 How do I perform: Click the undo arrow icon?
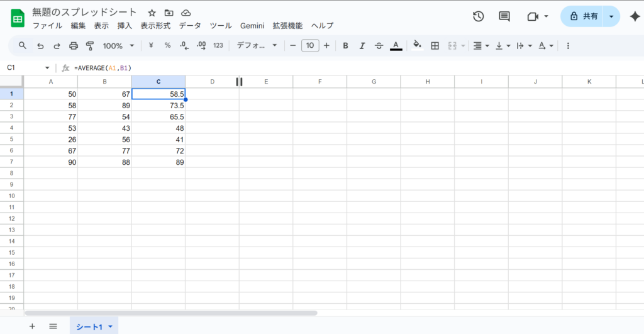[40, 46]
